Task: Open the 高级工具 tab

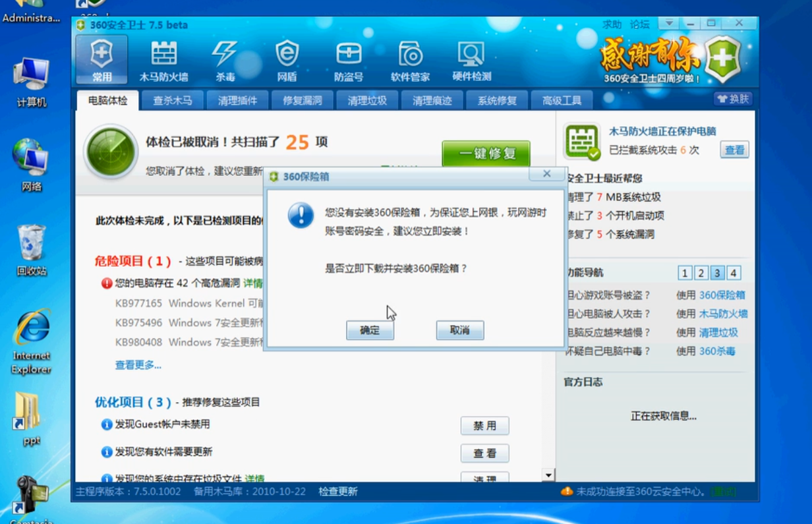Action: point(562,101)
